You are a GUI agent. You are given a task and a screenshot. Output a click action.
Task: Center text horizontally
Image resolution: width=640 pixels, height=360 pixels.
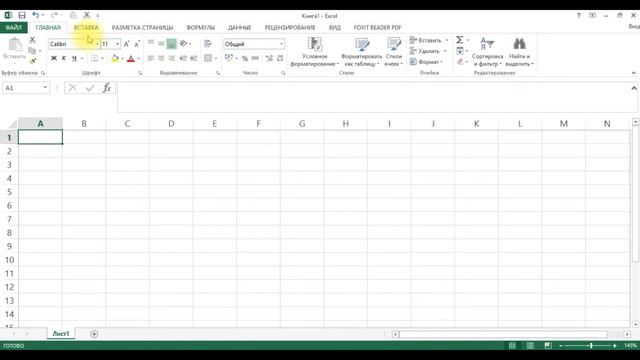[161, 58]
